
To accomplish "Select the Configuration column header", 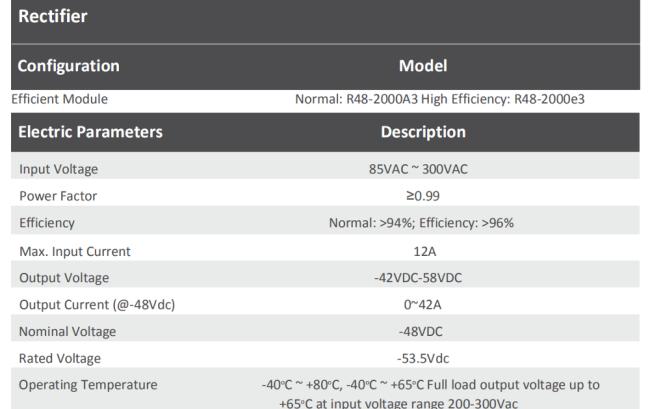I will click(x=68, y=66).
